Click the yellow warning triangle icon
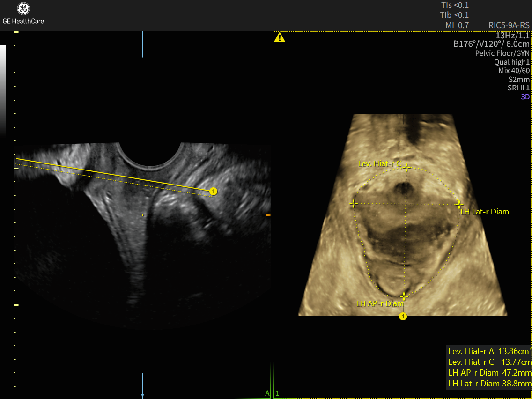532x399 pixels. tap(280, 38)
